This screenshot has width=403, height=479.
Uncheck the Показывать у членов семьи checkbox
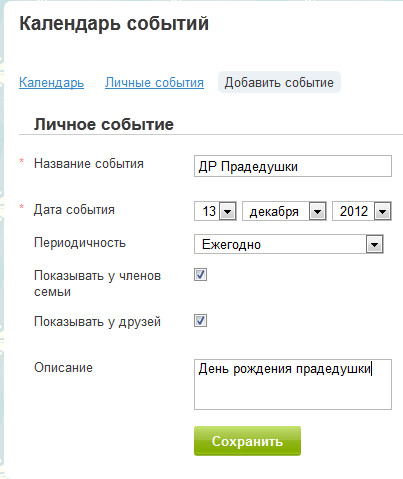click(x=200, y=275)
